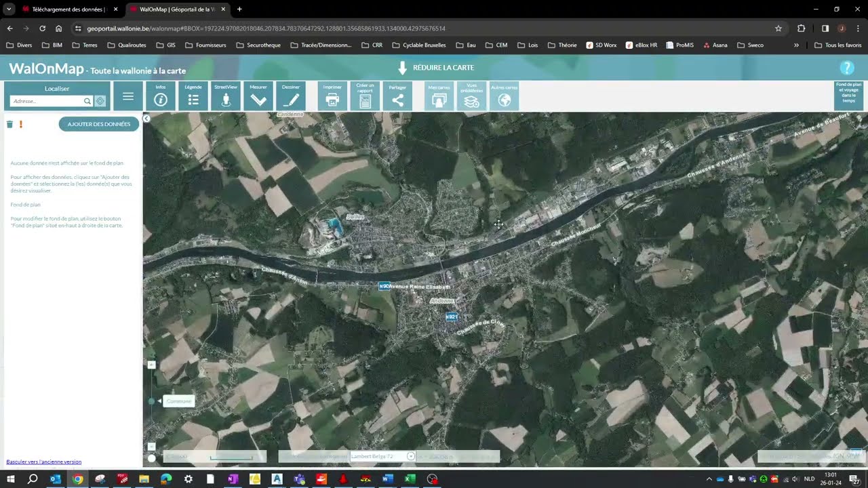Viewport: 868px width, 488px height.
Task: Open the Securotheque bookmark folder
Action: [258, 45]
